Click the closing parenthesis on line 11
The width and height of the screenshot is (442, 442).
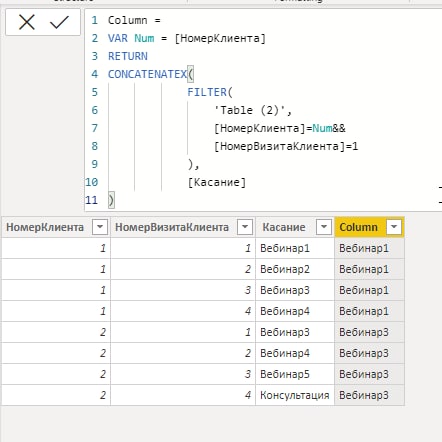point(111,200)
